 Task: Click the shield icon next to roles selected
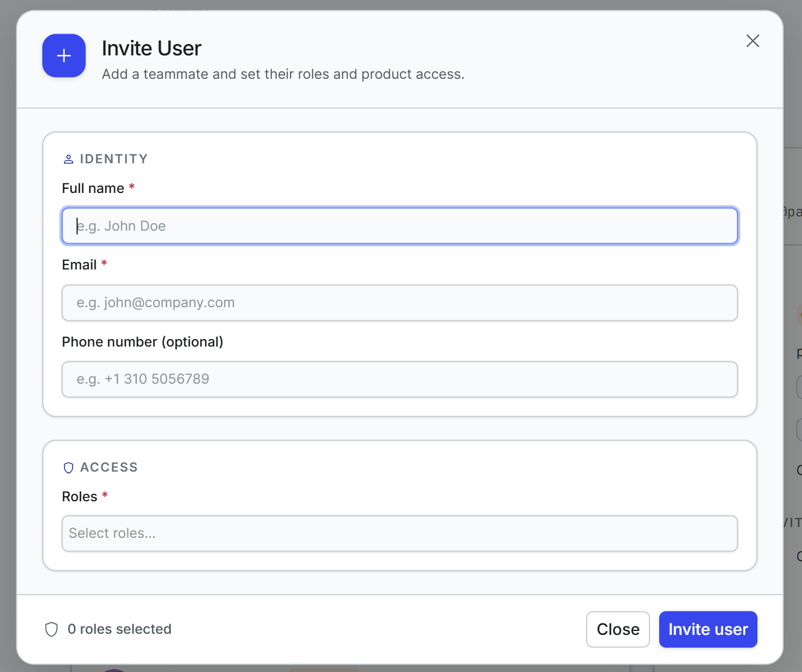click(x=51, y=629)
